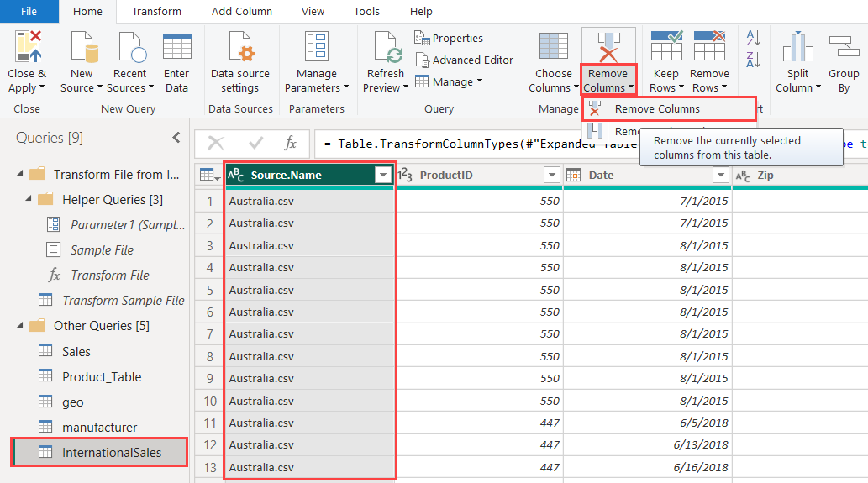Select the Sales query

click(76, 351)
